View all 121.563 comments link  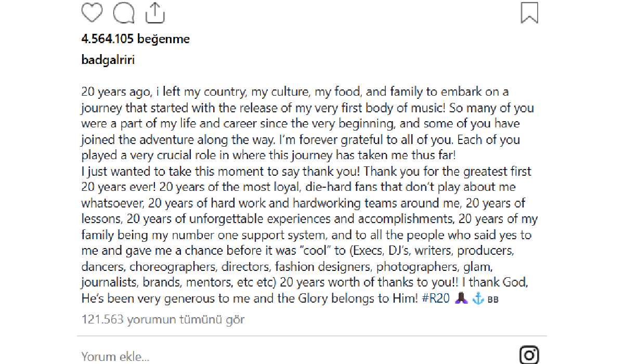[x=163, y=319]
